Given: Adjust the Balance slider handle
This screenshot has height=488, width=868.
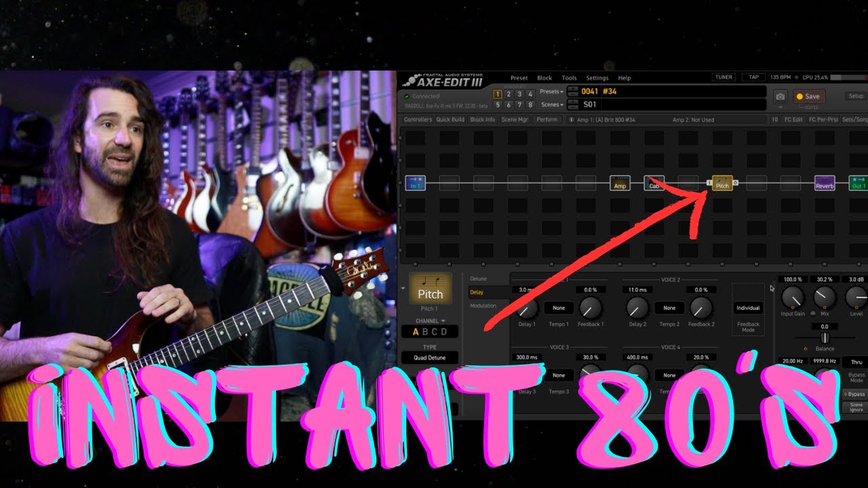Looking at the screenshot, I should coord(825,338).
